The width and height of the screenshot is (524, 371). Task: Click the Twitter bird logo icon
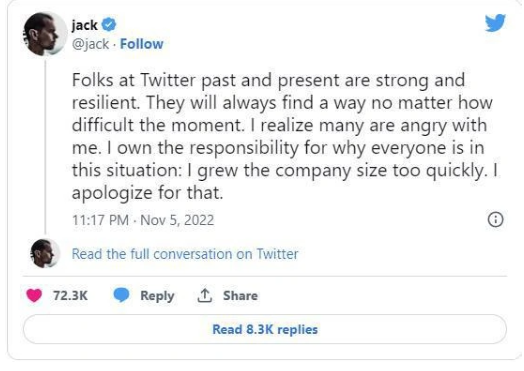(495, 23)
